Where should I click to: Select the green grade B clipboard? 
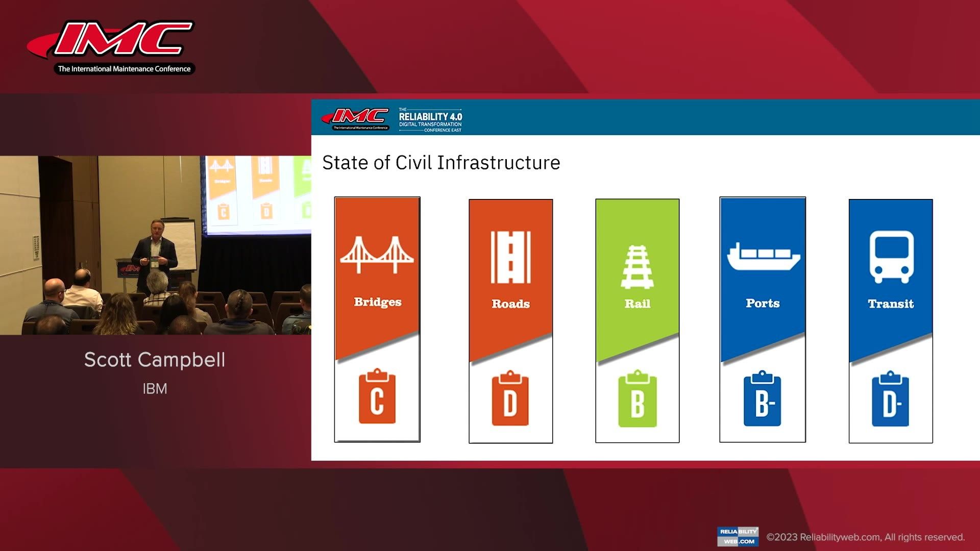pyautogui.click(x=637, y=398)
